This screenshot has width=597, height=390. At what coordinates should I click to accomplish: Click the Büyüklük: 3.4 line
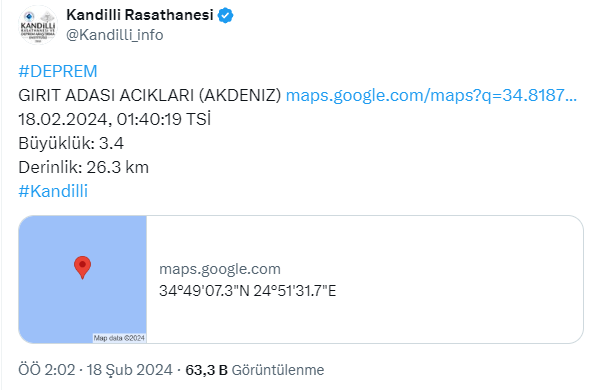(x=71, y=143)
